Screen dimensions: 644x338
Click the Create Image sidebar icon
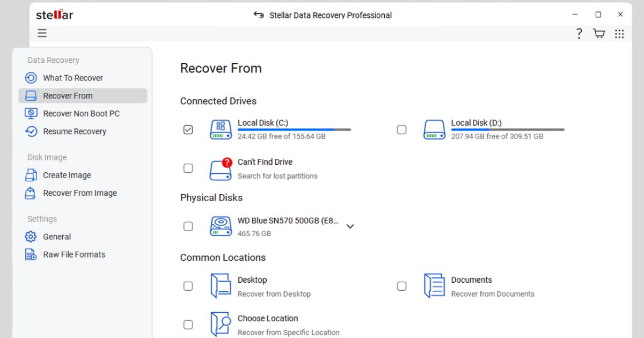31,175
